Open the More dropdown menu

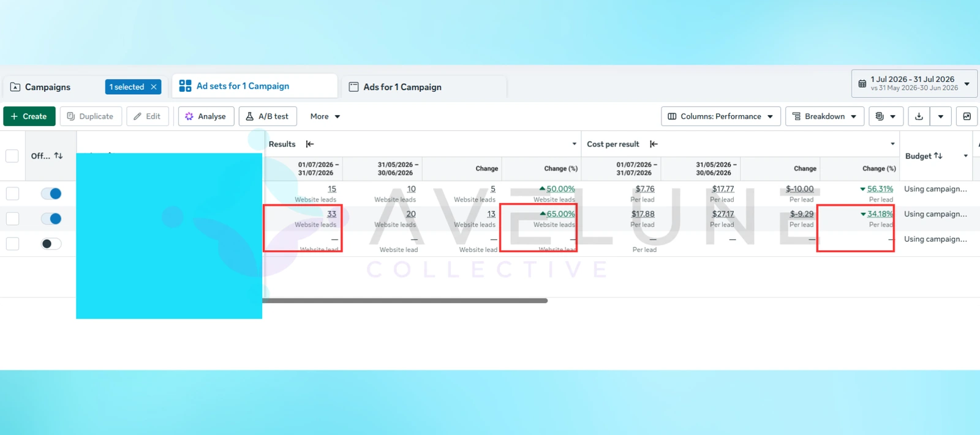point(325,116)
